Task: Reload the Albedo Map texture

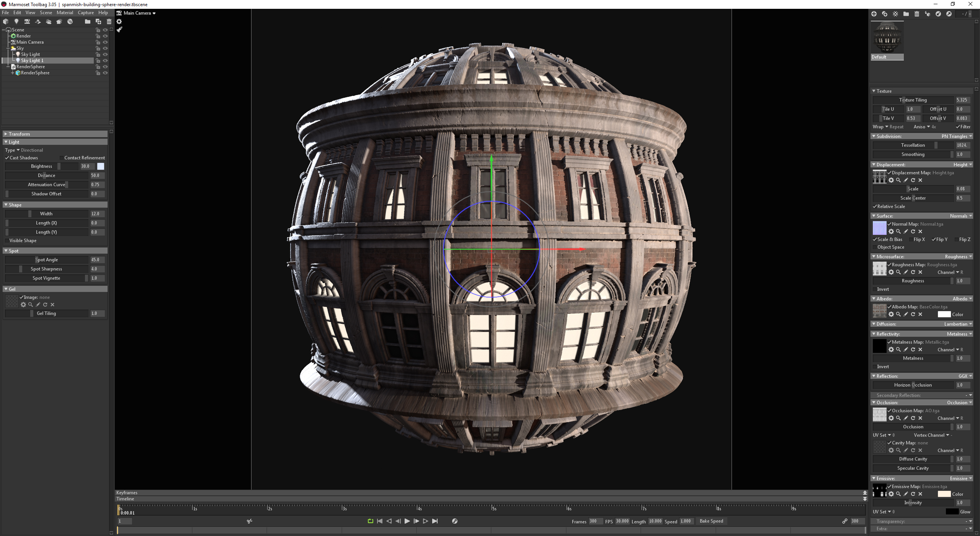Action: [913, 314]
